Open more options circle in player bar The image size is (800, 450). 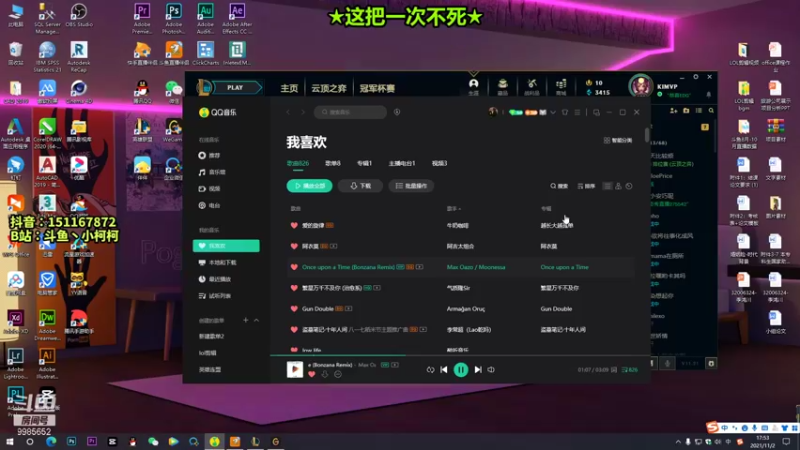tap(338, 374)
